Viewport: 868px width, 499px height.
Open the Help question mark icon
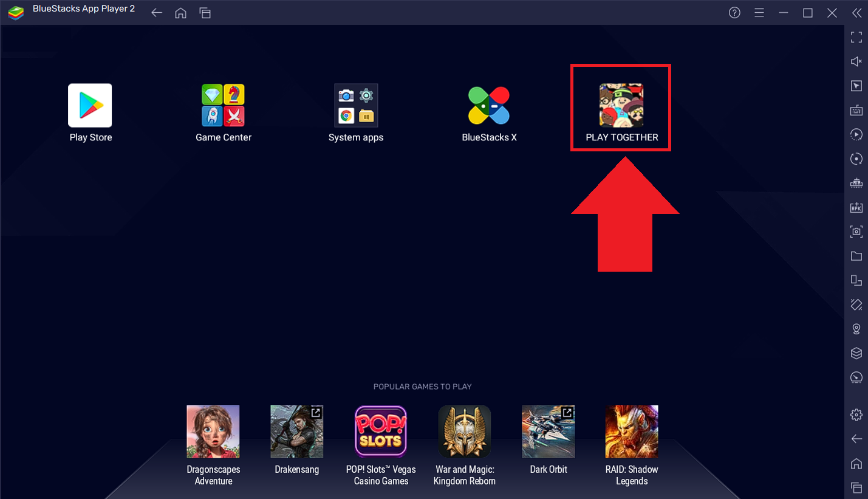click(x=734, y=13)
